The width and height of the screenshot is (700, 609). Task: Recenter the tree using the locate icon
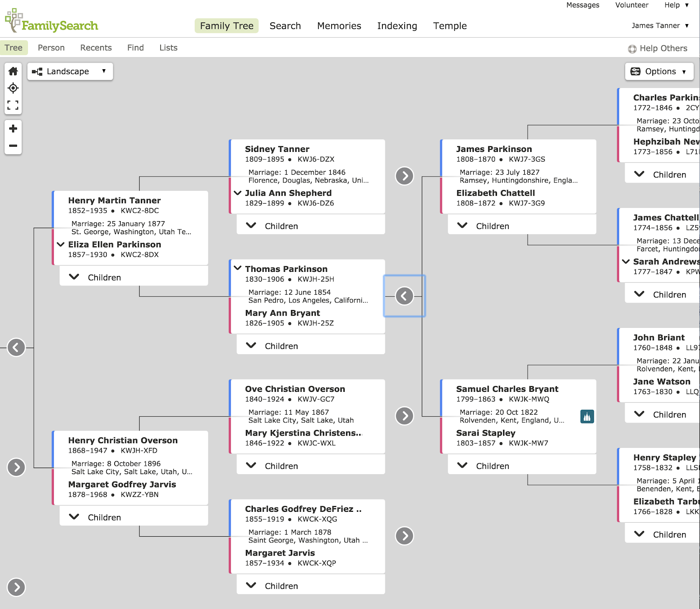(x=13, y=88)
